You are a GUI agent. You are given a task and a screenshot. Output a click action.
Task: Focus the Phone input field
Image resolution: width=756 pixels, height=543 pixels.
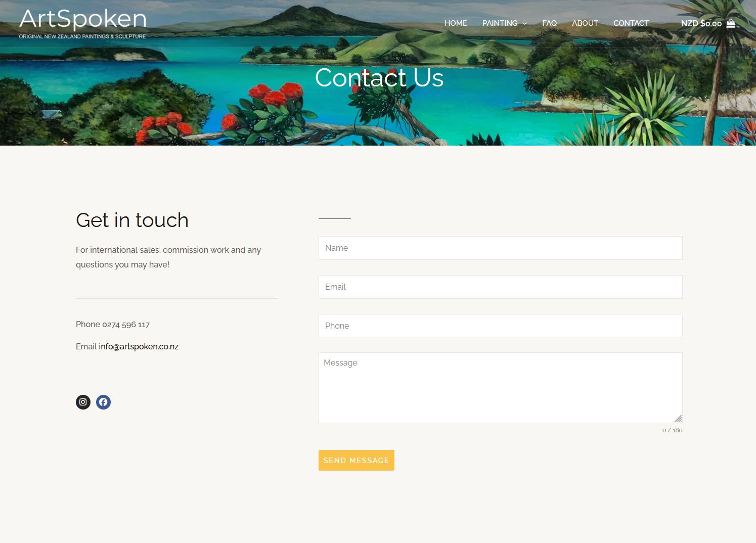(500, 326)
